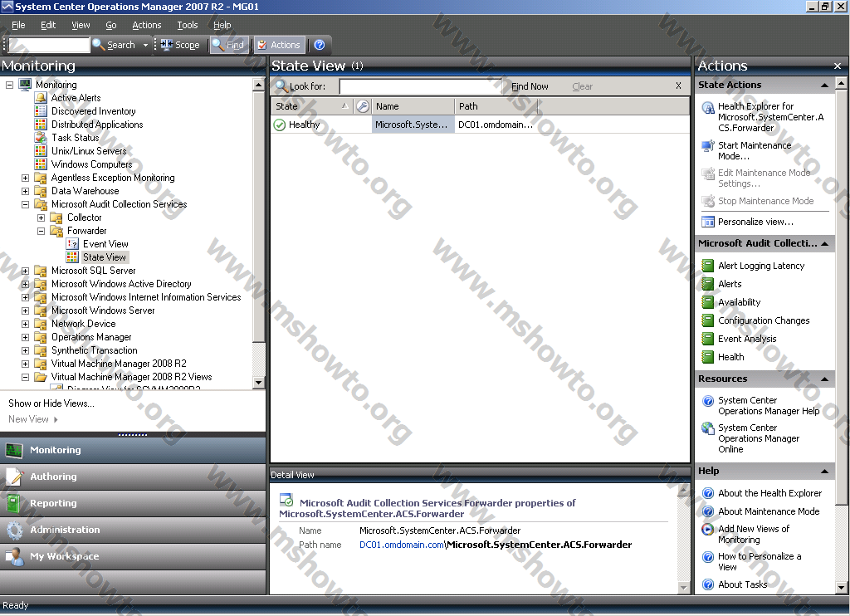The width and height of the screenshot is (850, 616).
Task: Click the Add New Views video icon
Action: click(708, 529)
